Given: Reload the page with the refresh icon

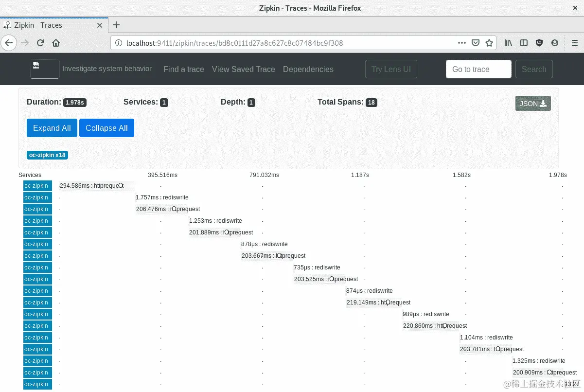Looking at the screenshot, I should pos(41,43).
